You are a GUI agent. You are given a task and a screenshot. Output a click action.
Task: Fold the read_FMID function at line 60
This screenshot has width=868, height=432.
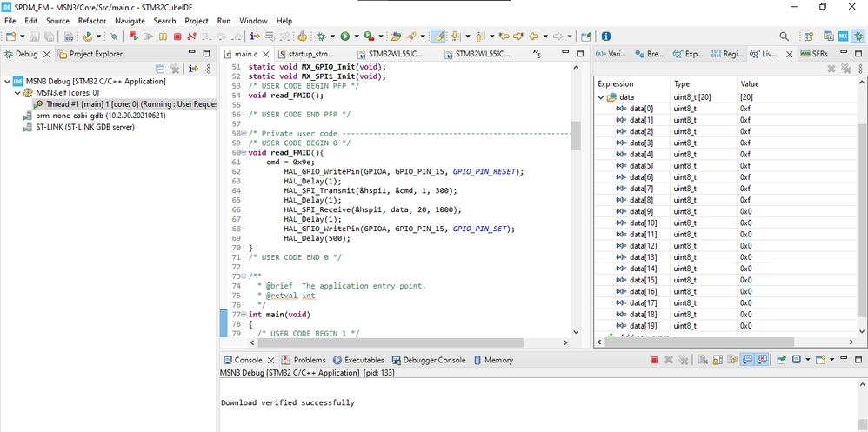[244, 153]
